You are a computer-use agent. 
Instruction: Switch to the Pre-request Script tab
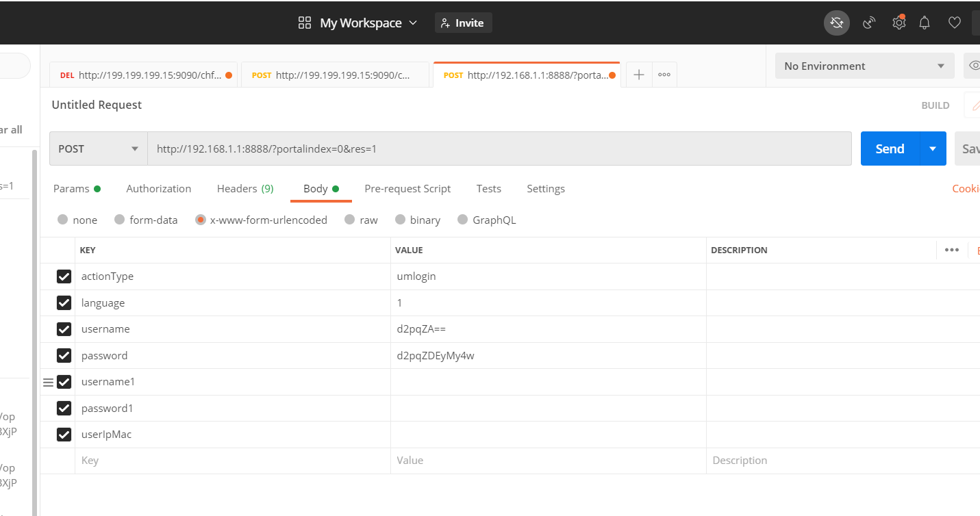coord(407,188)
